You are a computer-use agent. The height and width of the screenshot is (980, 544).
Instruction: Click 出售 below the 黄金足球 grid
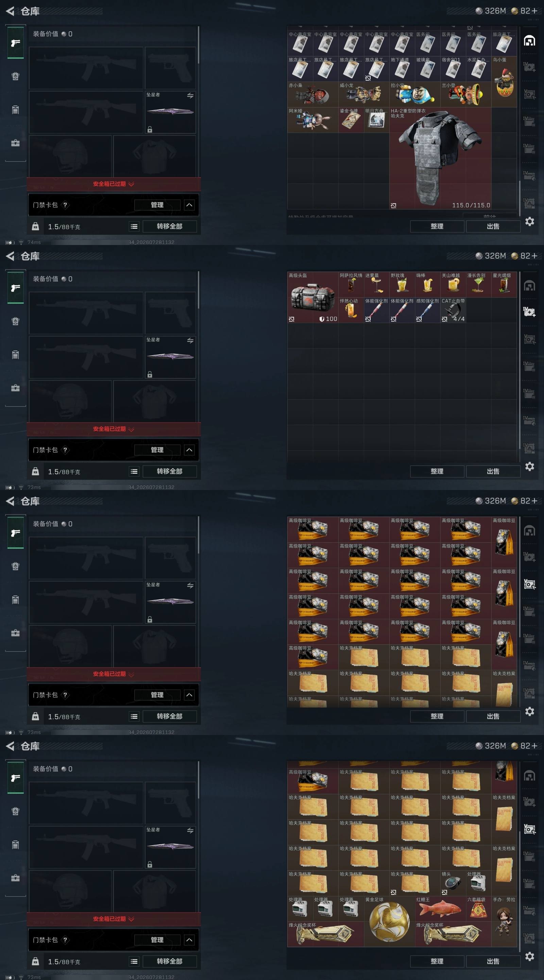[x=493, y=961]
